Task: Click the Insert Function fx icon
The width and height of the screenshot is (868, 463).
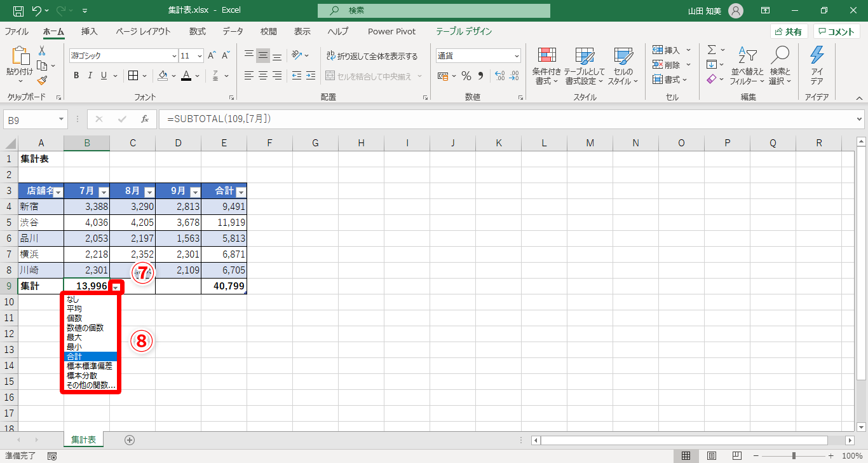Action: (x=145, y=119)
